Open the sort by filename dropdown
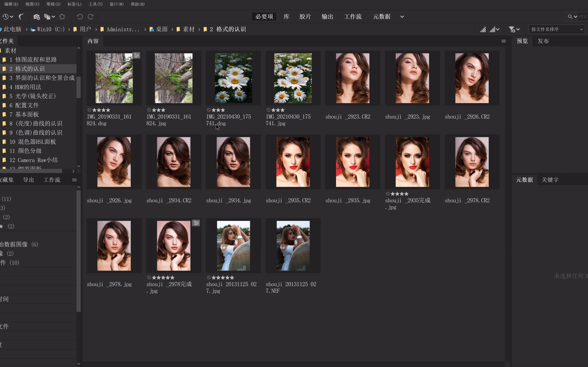The width and height of the screenshot is (588, 367). [x=557, y=29]
